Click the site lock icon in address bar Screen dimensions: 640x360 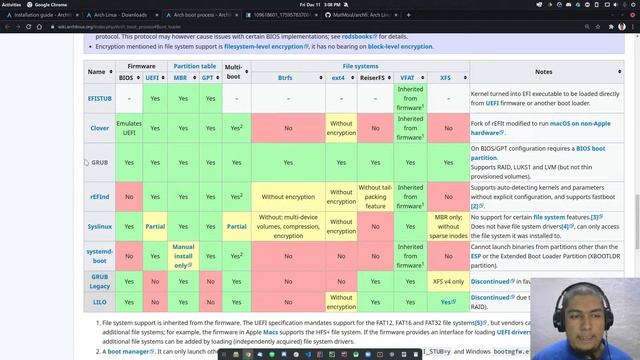click(x=53, y=27)
